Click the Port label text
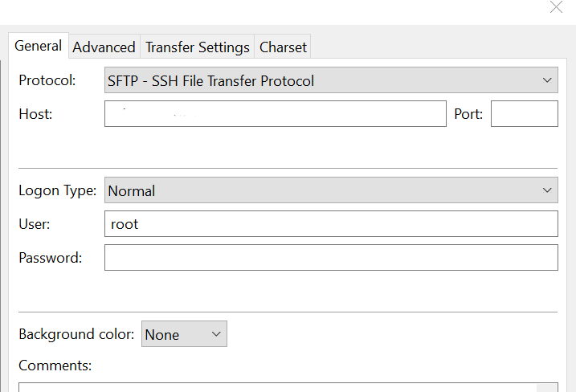The width and height of the screenshot is (576, 392). click(x=468, y=114)
